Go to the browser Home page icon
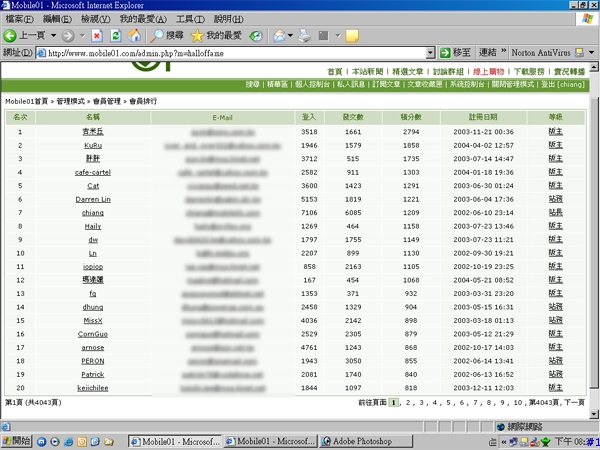This screenshot has height=450, width=600. coord(134,35)
